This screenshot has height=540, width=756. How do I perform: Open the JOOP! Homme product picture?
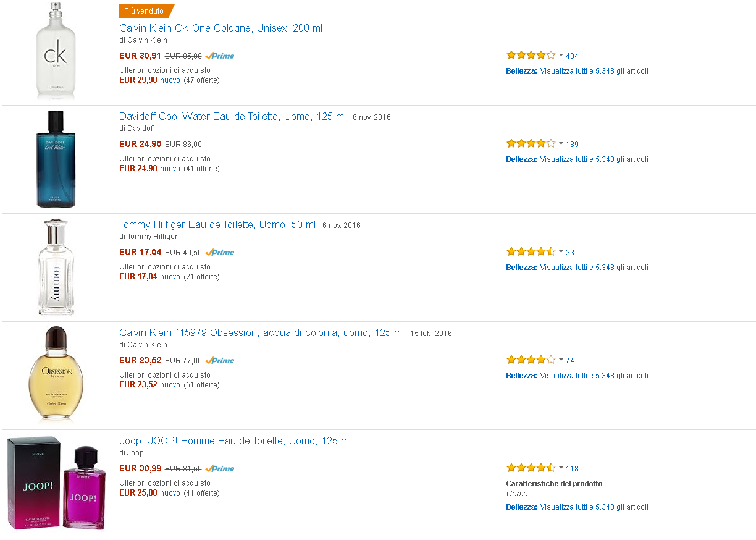point(56,482)
